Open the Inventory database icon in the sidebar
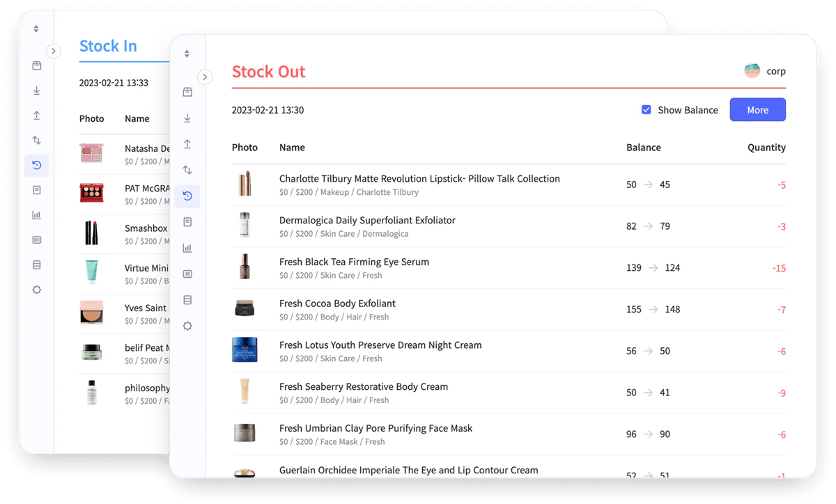 tap(187, 299)
